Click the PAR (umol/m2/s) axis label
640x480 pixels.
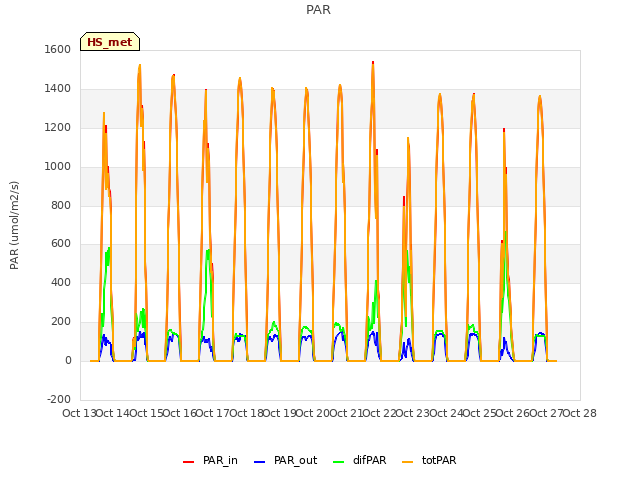coord(14,225)
